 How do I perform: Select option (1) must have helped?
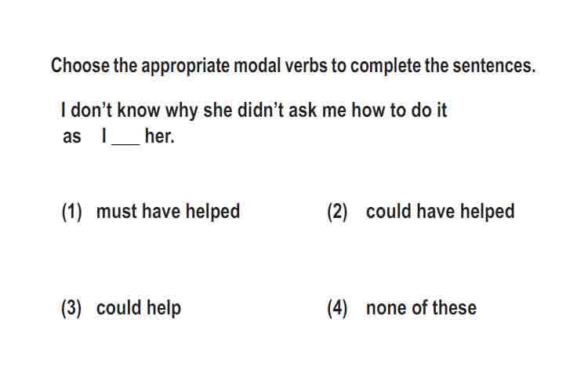pos(151,211)
